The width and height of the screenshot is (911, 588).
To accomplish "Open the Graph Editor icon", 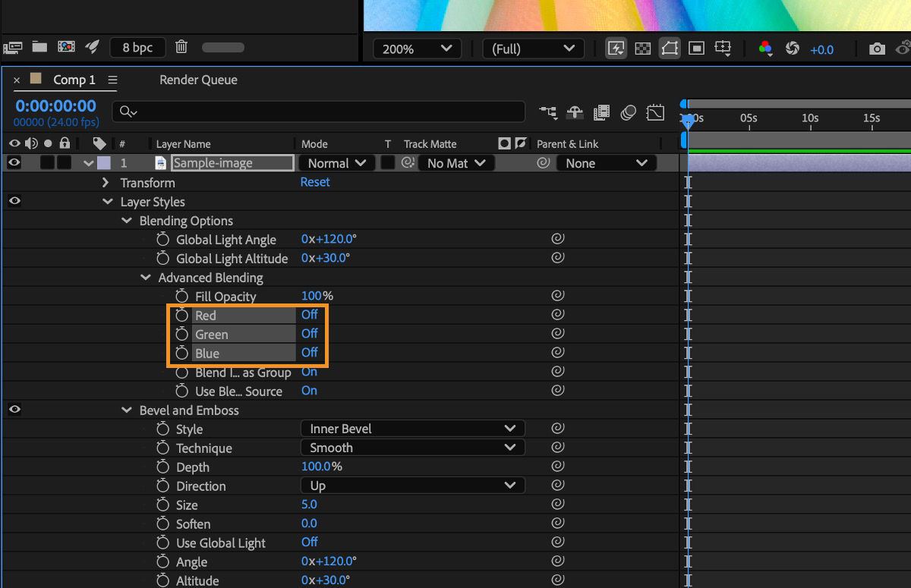I will 655,112.
